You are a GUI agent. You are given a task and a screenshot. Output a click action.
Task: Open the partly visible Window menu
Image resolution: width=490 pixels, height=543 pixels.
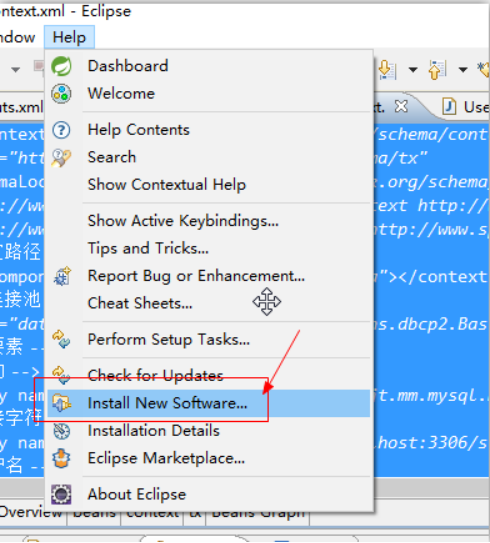coord(17,37)
